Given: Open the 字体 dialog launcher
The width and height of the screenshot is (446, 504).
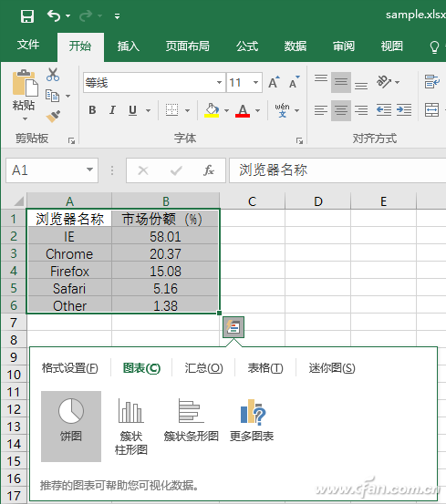Looking at the screenshot, I should 300,140.
